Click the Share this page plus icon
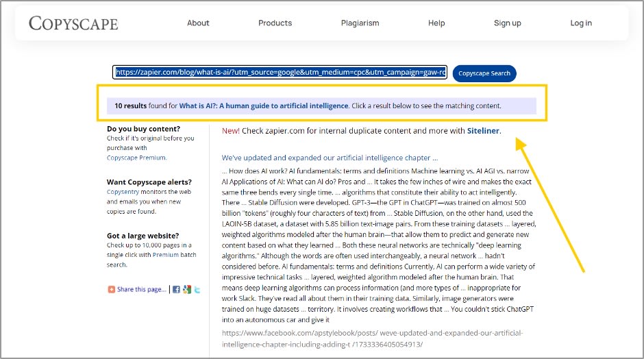 click(111, 290)
